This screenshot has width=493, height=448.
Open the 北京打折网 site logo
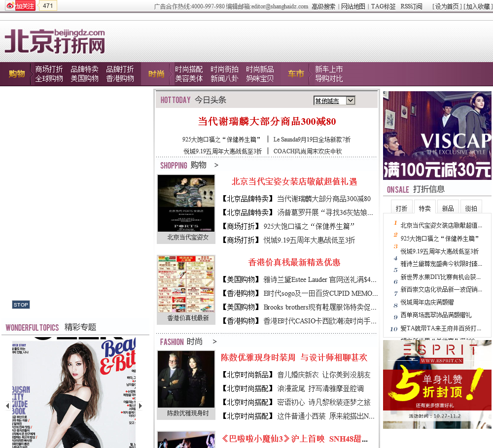click(55, 41)
